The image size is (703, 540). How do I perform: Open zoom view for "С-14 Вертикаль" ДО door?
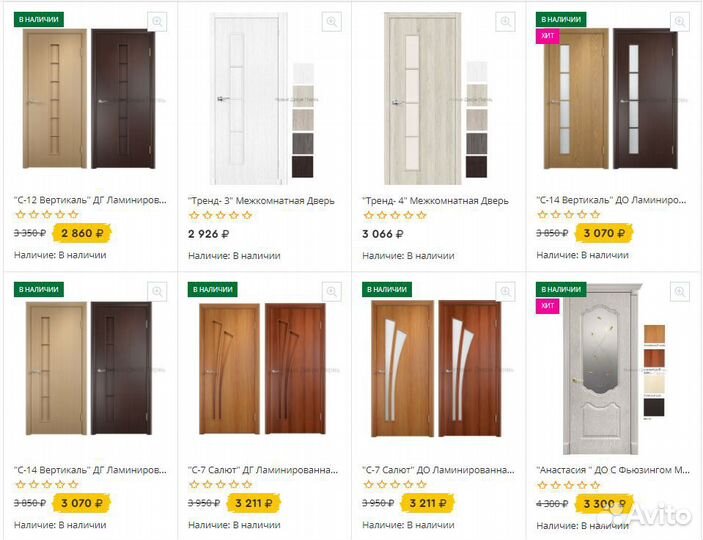(x=680, y=21)
